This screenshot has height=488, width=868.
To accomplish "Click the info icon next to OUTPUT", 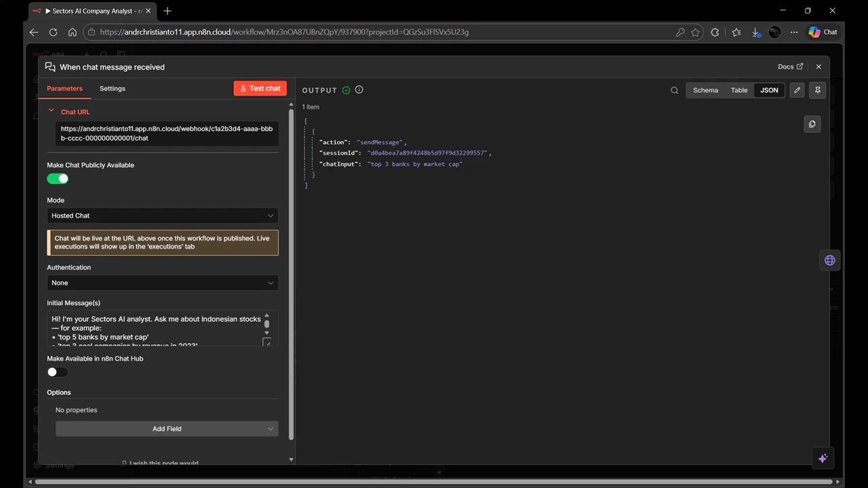I will 359,89.
